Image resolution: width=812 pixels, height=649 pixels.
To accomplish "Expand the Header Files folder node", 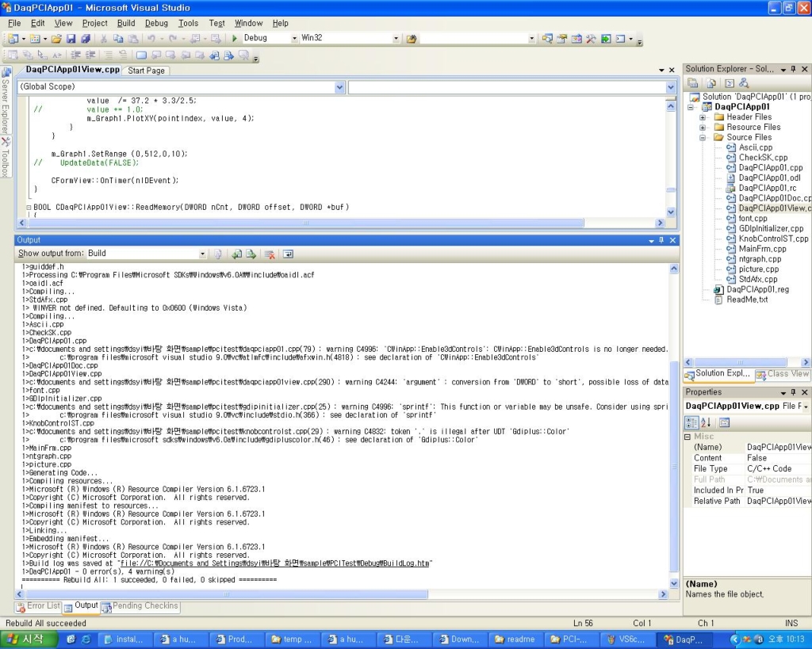I will click(x=703, y=117).
